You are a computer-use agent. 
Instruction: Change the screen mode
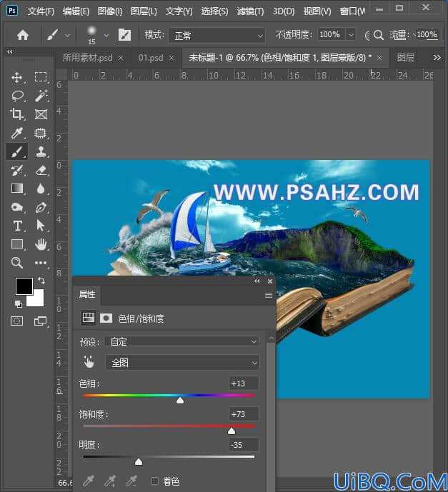tap(40, 321)
